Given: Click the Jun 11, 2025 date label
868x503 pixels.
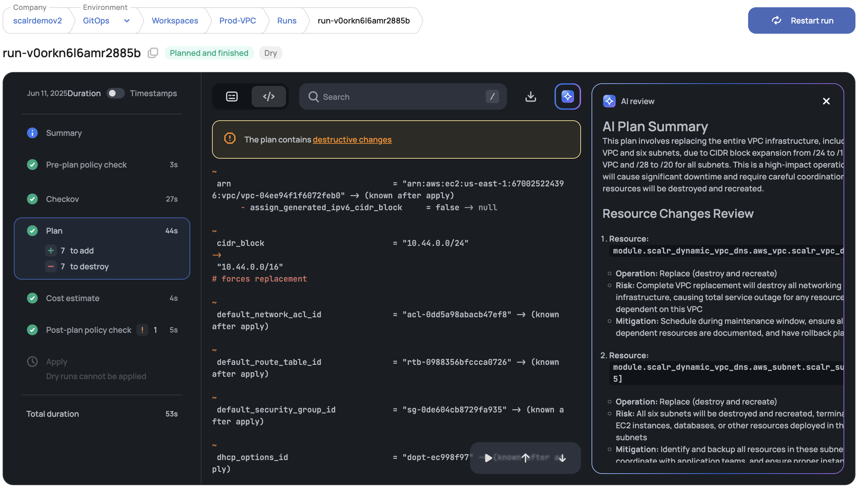Looking at the screenshot, I should click(47, 94).
